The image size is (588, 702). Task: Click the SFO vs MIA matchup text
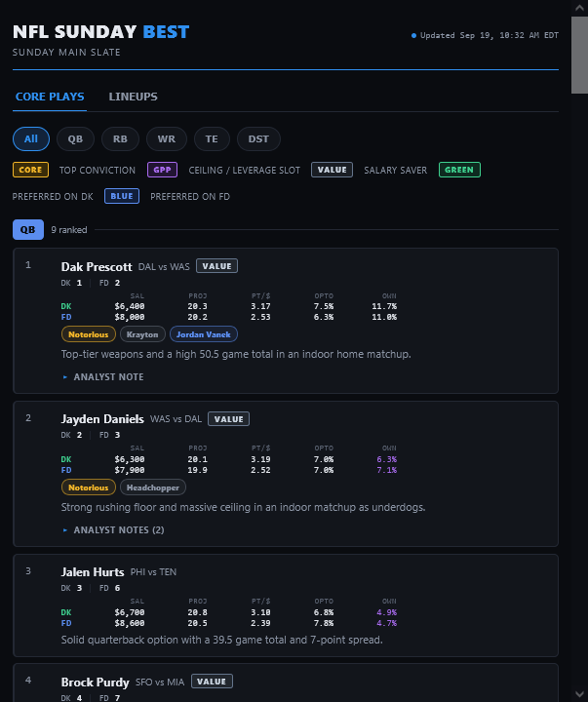[160, 682]
